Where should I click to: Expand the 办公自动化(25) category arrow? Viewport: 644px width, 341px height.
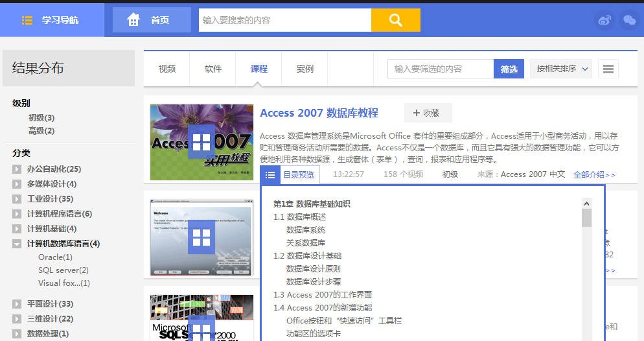coord(17,169)
